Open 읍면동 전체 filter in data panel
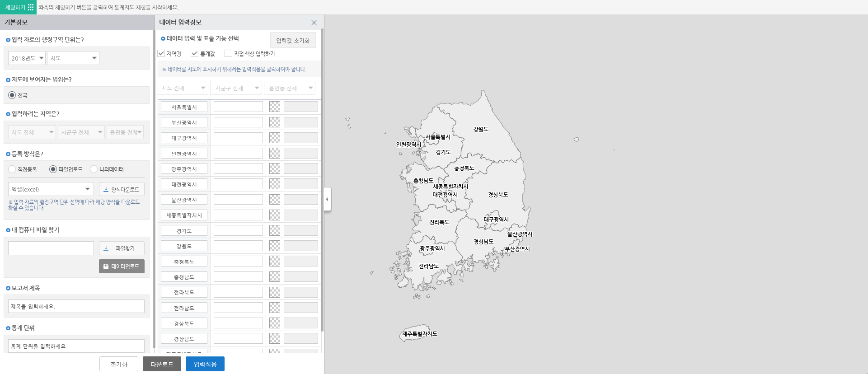Image resolution: width=868 pixels, height=374 pixels. [x=290, y=88]
